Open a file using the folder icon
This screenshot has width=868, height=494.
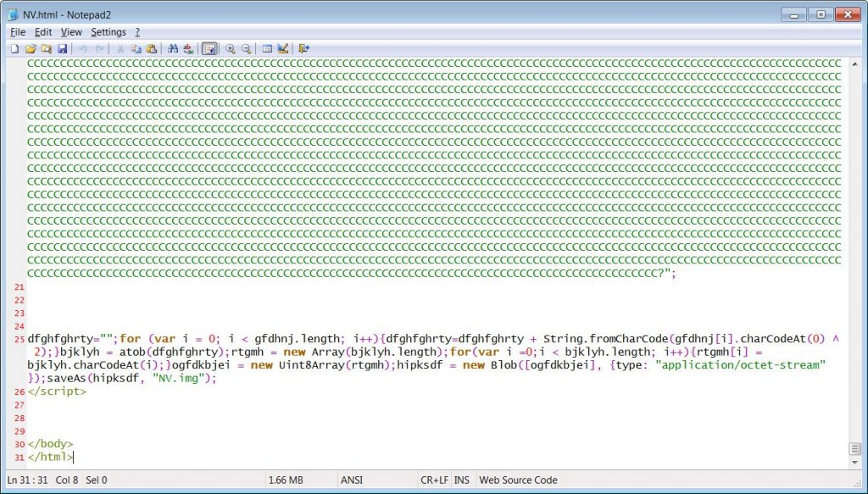tap(31, 48)
